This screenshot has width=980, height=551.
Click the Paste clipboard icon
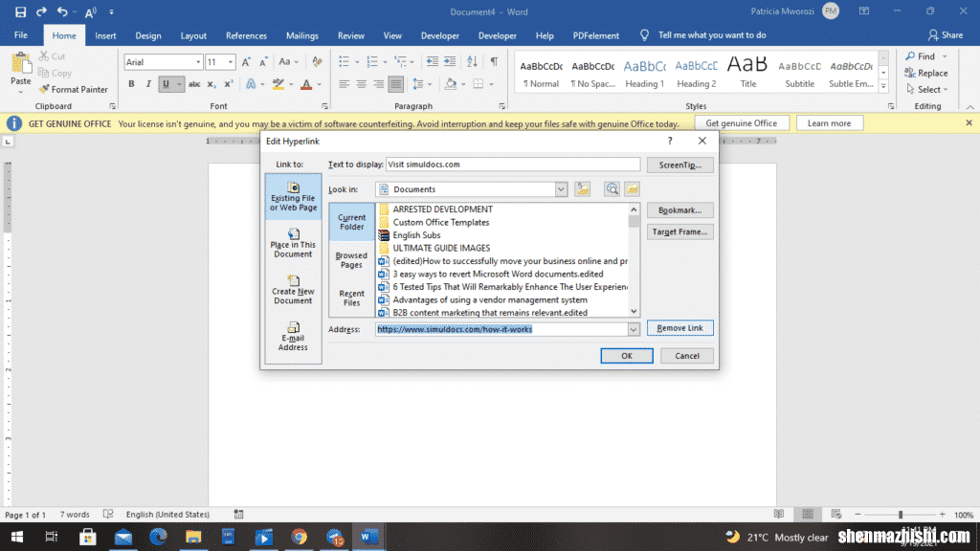click(x=21, y=64)
